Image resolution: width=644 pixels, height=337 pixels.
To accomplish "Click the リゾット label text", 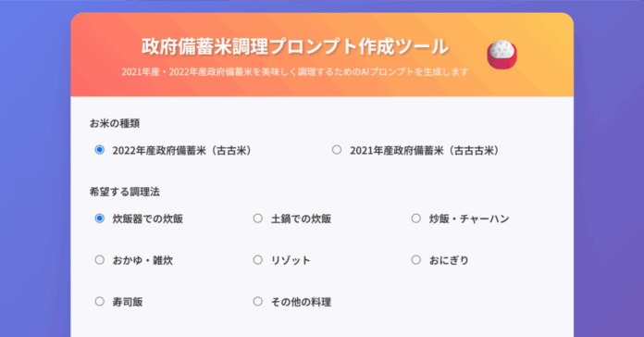I will (x=291, y=260).
